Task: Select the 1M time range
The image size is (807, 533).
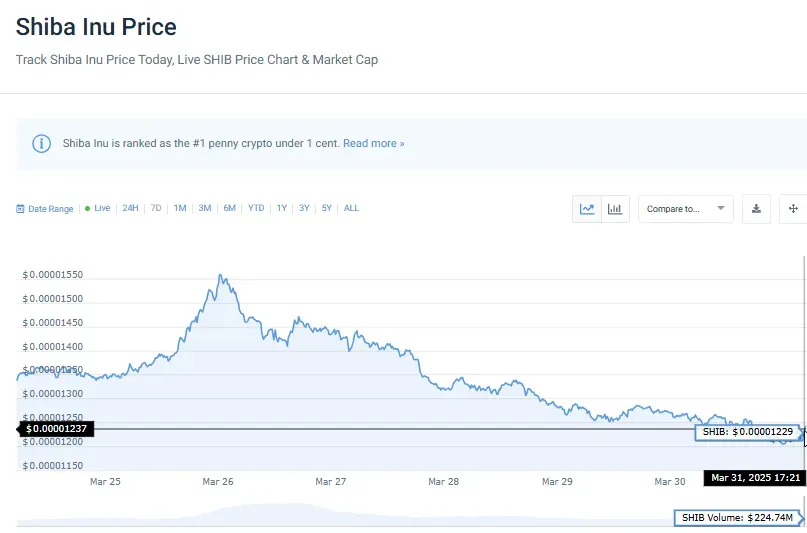Action: tap(180, 208)
